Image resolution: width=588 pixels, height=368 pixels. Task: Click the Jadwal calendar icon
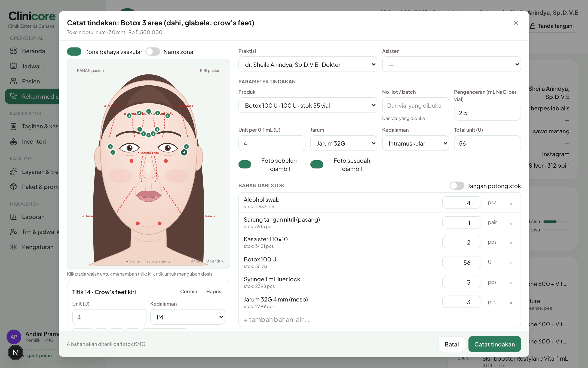tap(14, 66)
